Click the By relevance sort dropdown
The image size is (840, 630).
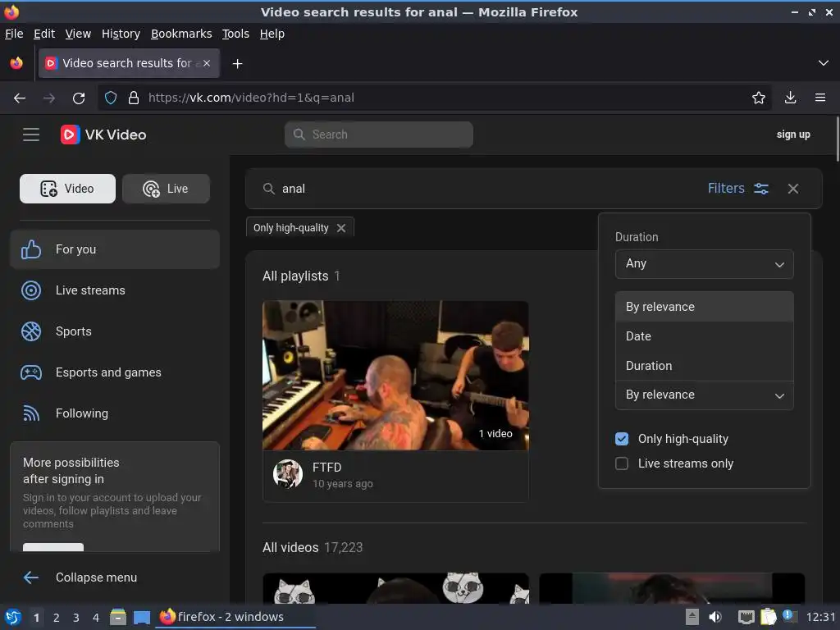pos(704,395)
